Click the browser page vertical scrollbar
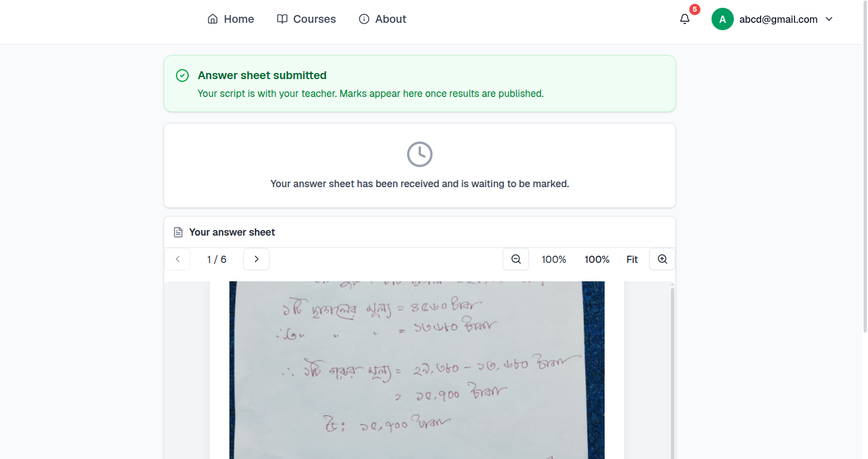Viewport: 868px width, 459px height. 865,167
